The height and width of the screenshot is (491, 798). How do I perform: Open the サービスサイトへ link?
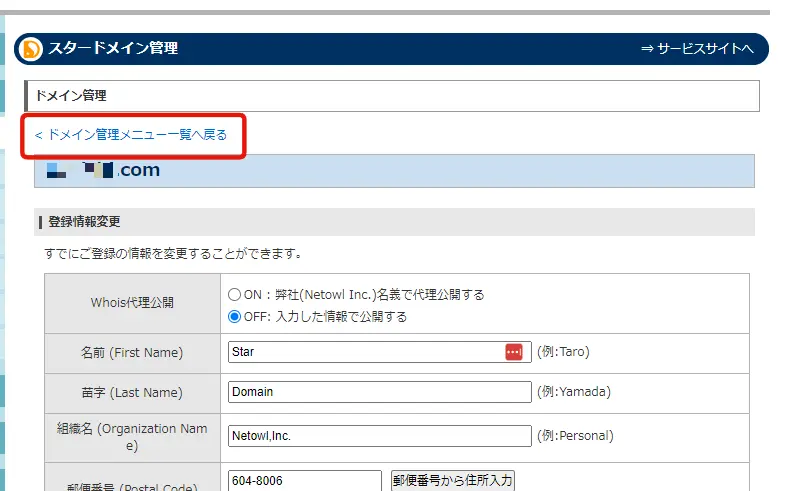pos(696,49)
